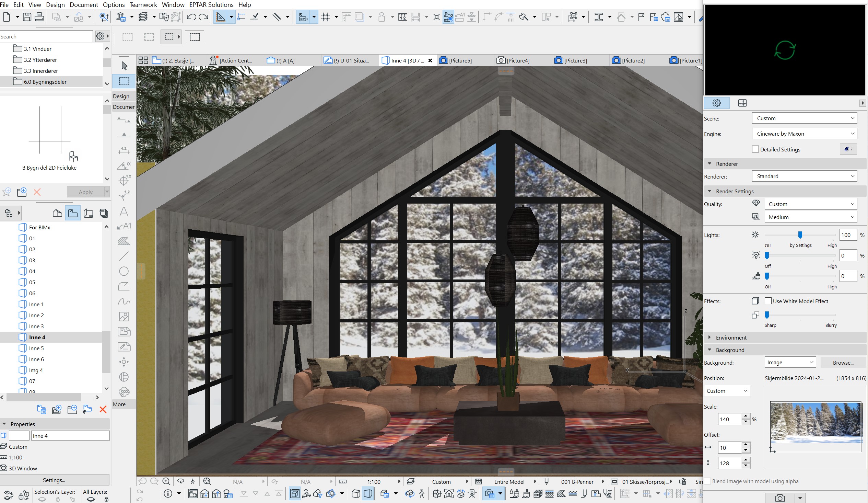Select the Marquee tool in toolbox

(x=124, y=81)
